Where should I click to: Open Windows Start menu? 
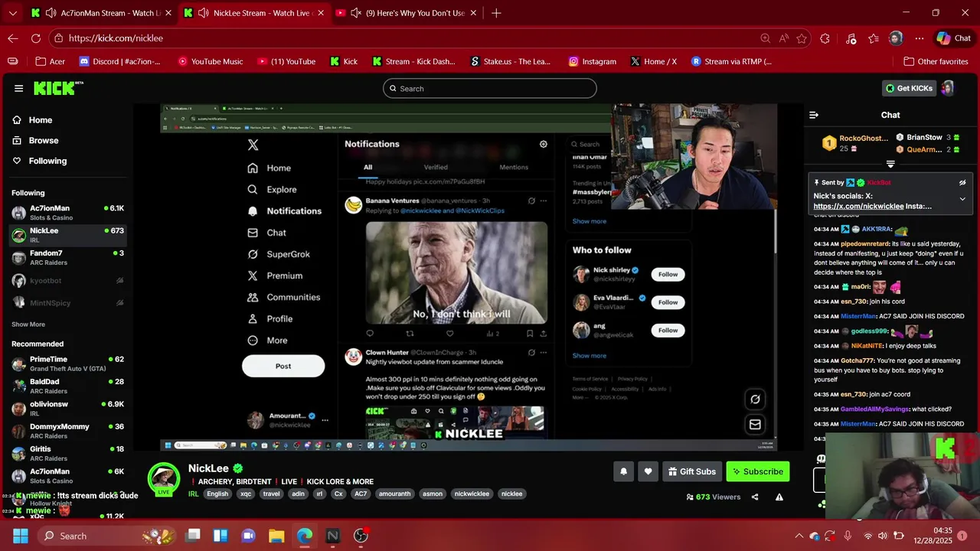(x=20, y=536)
